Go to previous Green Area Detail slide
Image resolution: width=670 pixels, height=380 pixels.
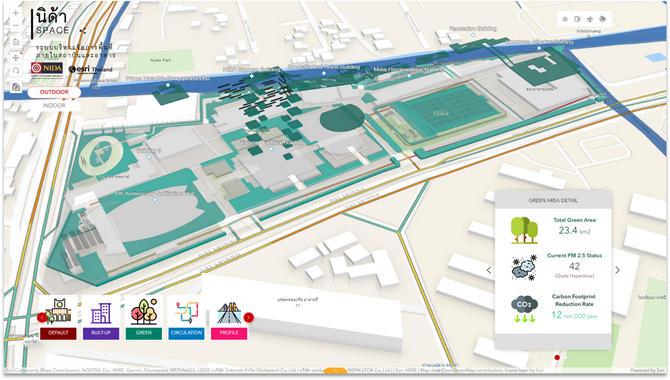(489, 270)
